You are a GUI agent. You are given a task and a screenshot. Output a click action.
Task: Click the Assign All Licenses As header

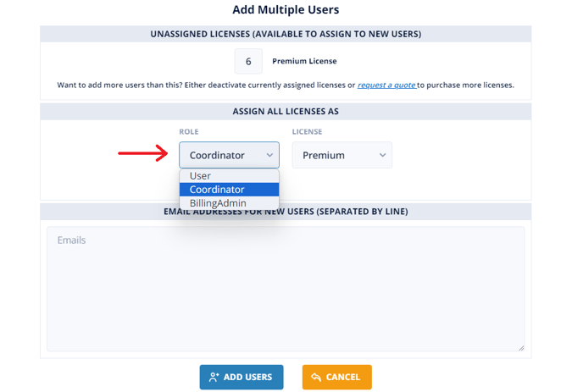[286, 112]
